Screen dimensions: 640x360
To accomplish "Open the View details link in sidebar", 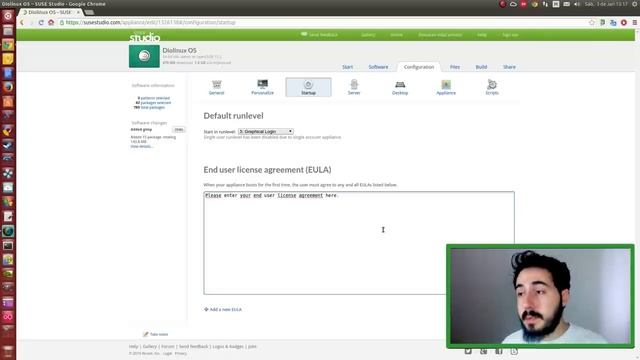I will point(141,146).
